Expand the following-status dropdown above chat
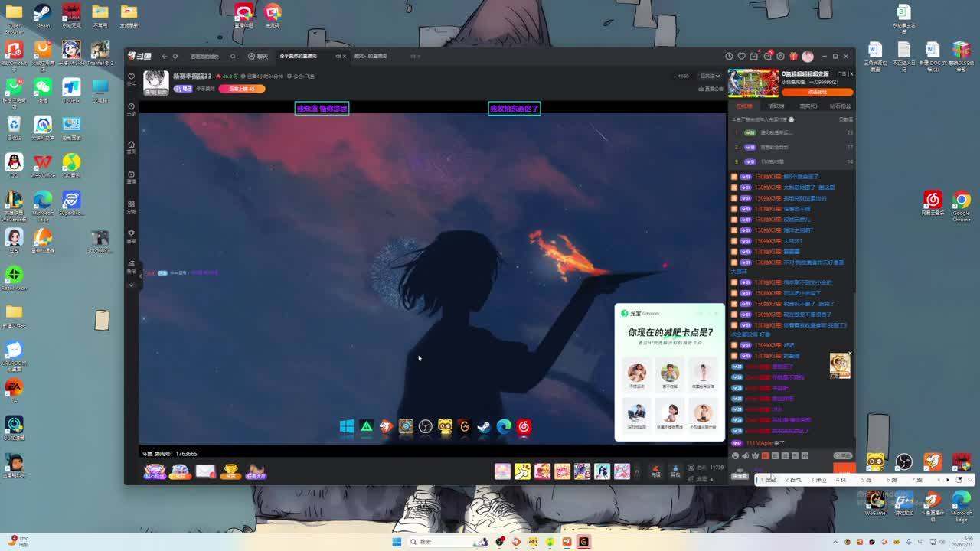 [710, 76]
